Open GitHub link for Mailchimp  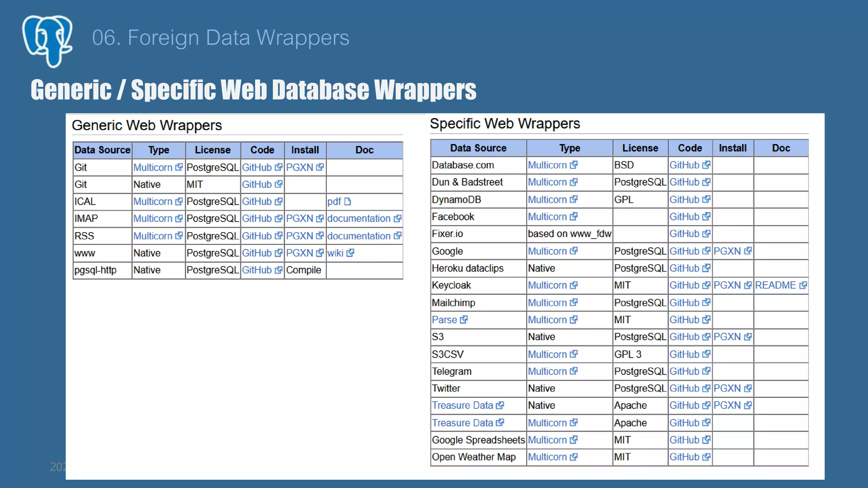[690, 303]
